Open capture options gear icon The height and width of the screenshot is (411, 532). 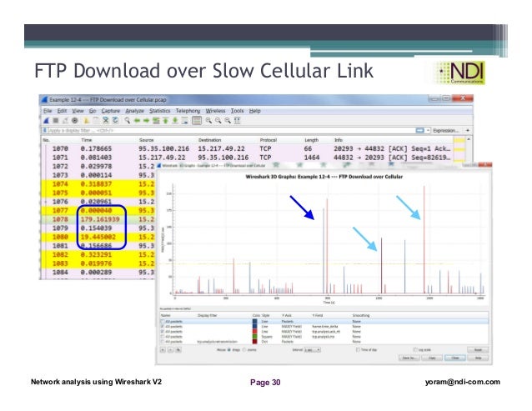point(75,120)
